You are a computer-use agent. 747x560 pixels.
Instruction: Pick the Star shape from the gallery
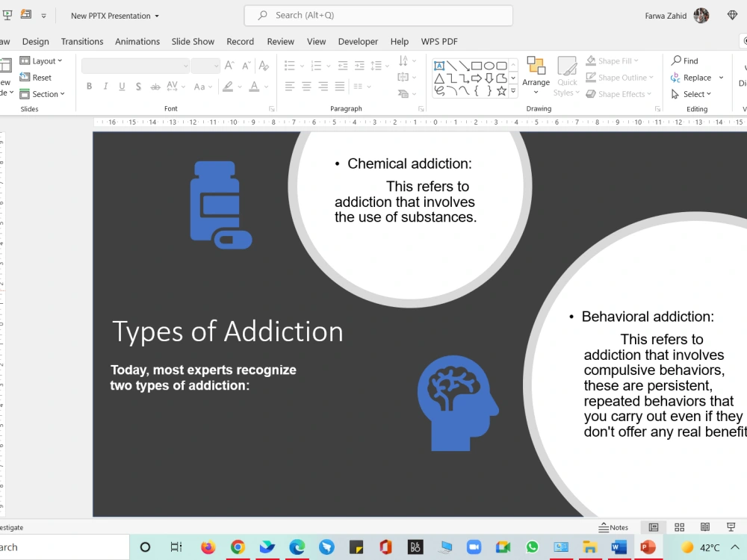(501, 90)
